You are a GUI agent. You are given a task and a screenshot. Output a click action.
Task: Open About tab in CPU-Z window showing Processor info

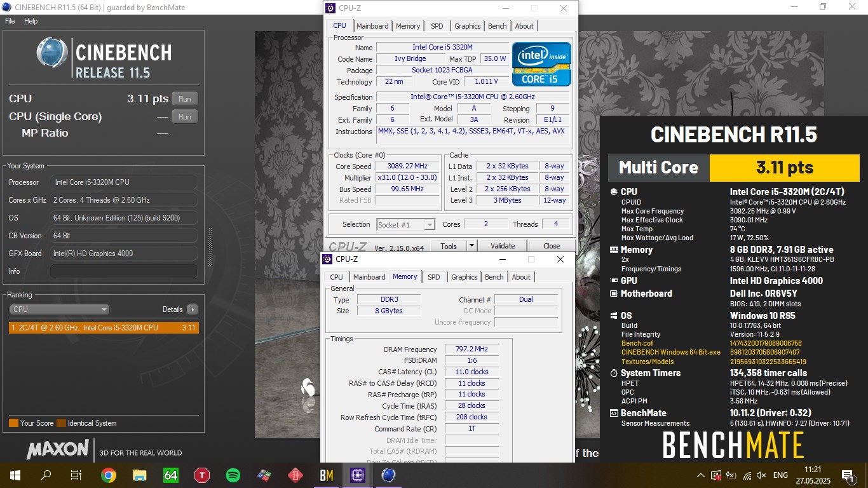click(x=524, y=26)
